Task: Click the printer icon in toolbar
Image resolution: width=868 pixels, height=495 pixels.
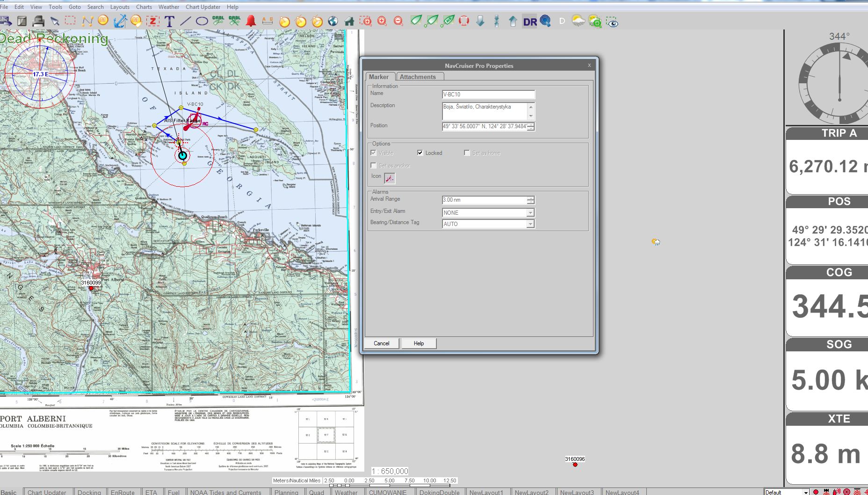Action: [38, 21]
